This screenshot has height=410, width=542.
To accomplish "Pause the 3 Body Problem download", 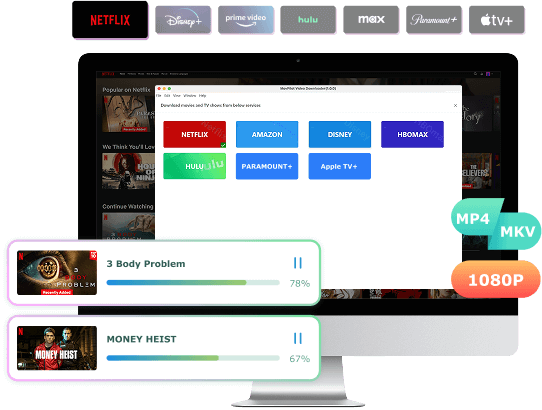I will [298, 263].
